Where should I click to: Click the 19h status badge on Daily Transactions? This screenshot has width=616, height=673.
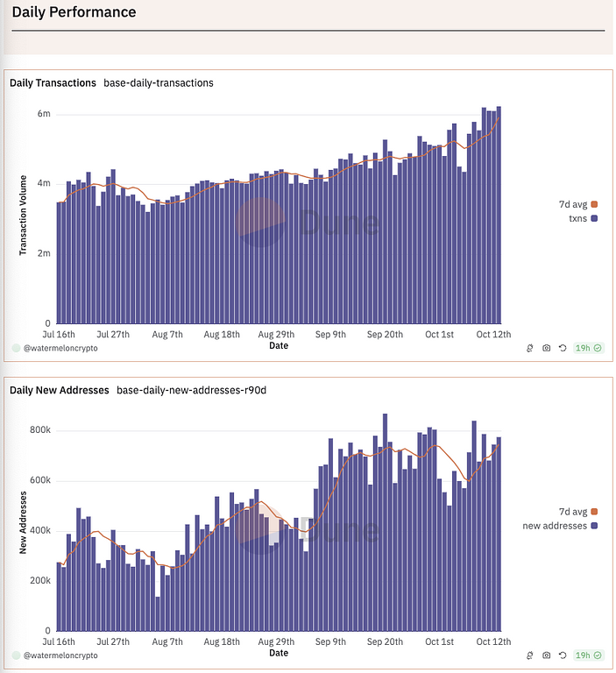[587, 348]
